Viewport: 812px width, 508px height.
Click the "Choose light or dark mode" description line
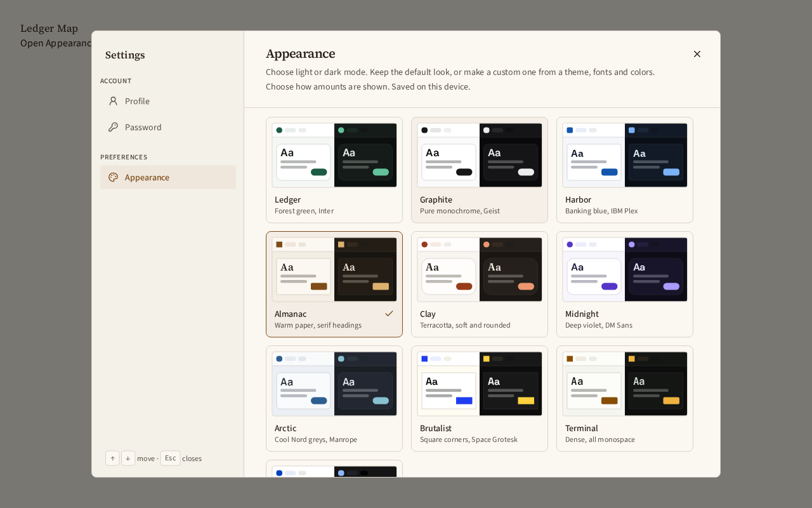coord(460,72)
